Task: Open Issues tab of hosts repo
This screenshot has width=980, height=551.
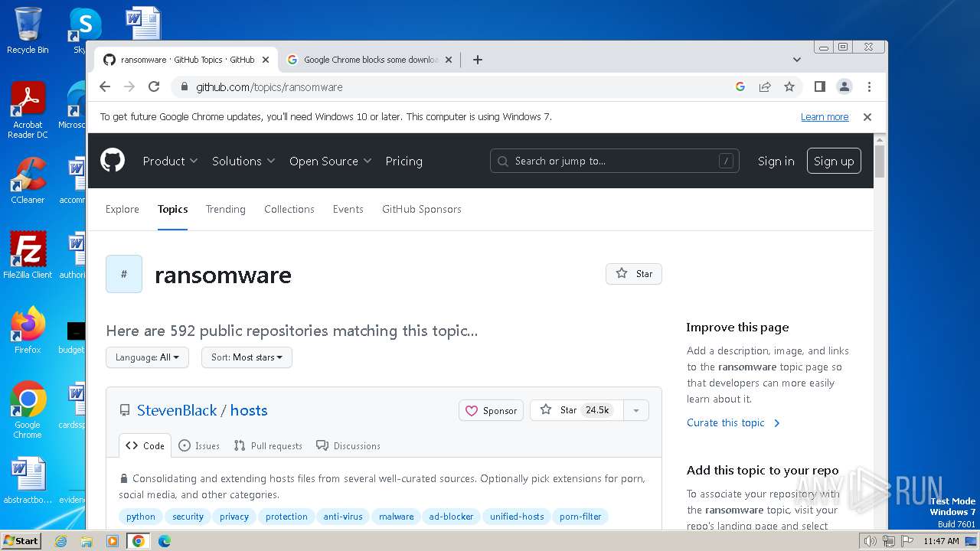Action: point(199,445)
